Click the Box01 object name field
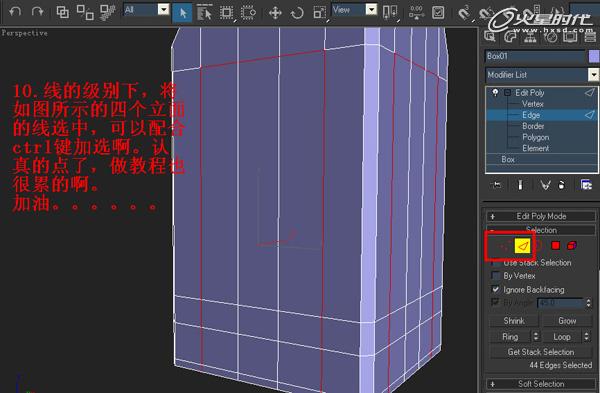 pos(535,56)
